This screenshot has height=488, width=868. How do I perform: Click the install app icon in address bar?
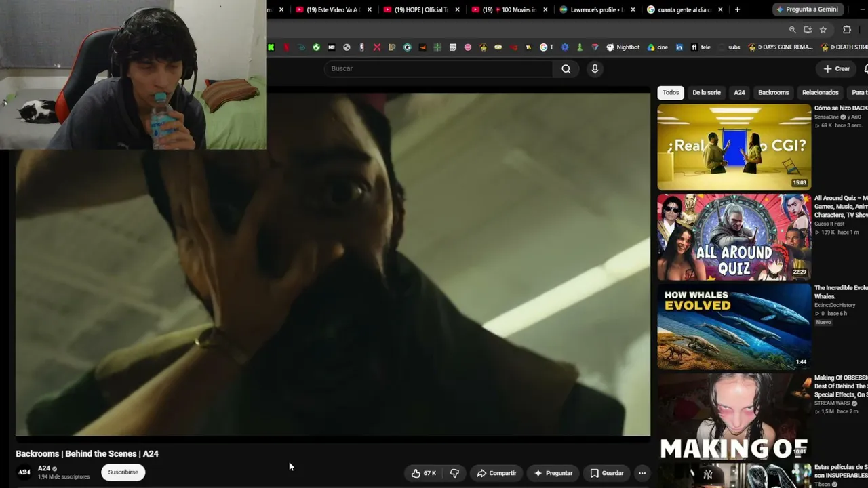(x=808, y=30)
